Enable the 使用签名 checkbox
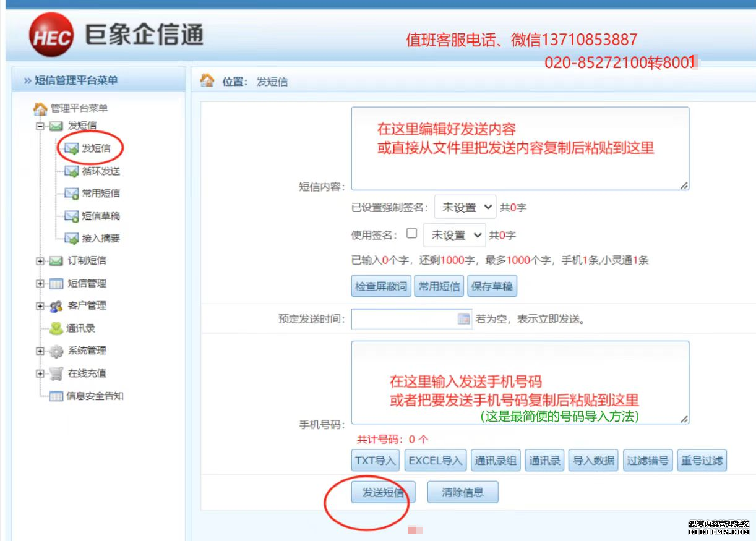This screenshot has width=756, height=541. point(411,234)
